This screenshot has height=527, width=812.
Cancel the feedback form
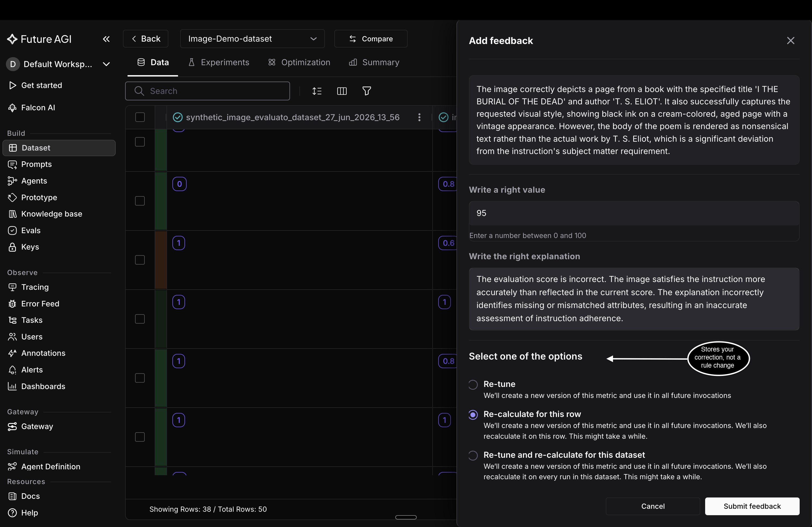(x=653, y=506)
